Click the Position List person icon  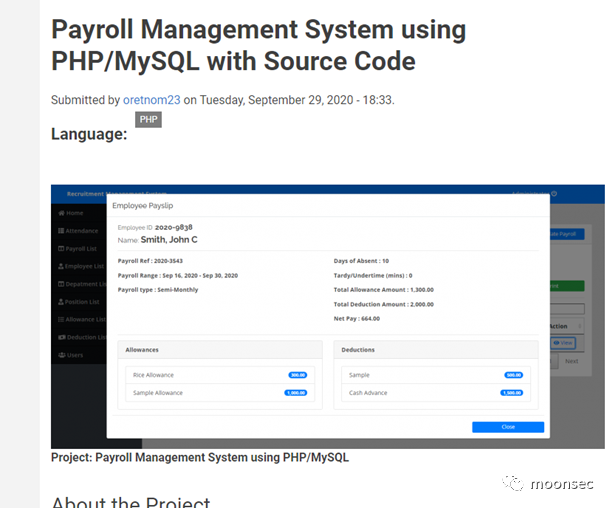[61, 302]
